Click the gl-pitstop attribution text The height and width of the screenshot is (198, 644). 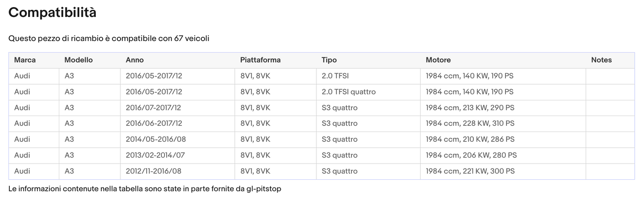click(145, 189)
